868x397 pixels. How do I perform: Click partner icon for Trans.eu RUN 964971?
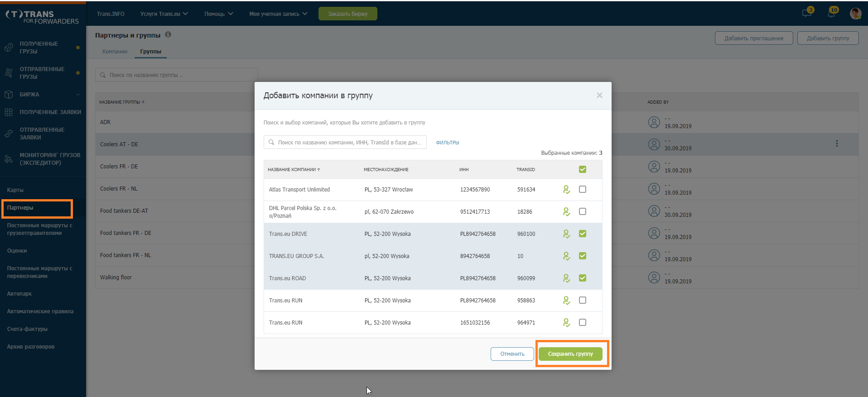(x=566, y=322)
